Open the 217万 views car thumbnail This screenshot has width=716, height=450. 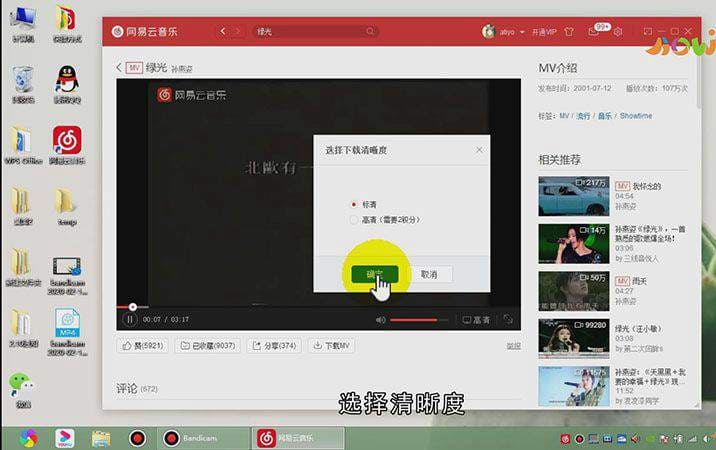(x=574, y=196)
